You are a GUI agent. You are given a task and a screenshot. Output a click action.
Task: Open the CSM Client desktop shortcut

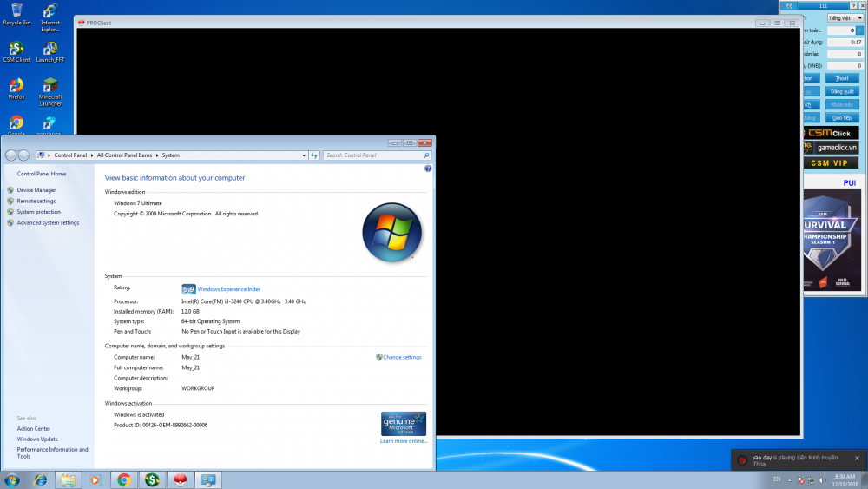(x=16, y=50)
